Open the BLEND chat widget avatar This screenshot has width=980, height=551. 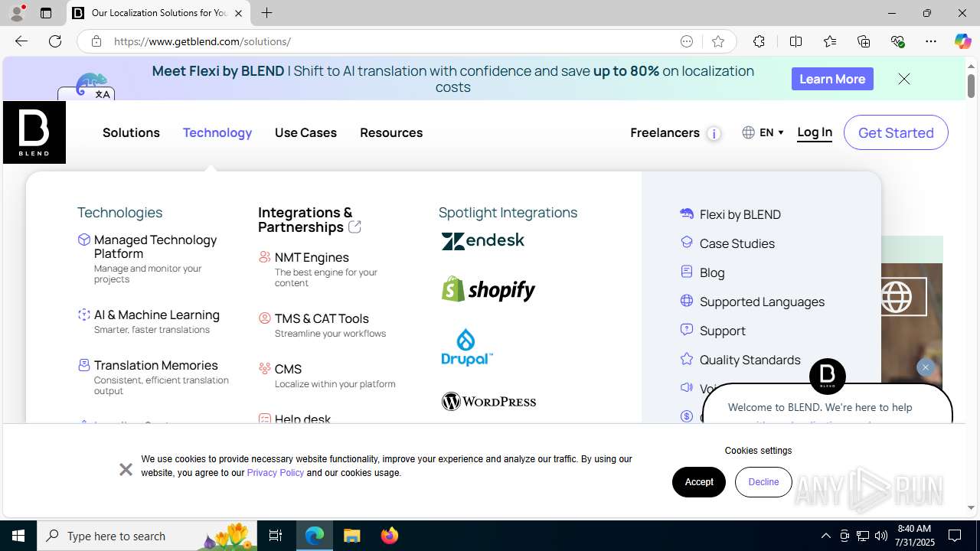(x=828, y=376)
